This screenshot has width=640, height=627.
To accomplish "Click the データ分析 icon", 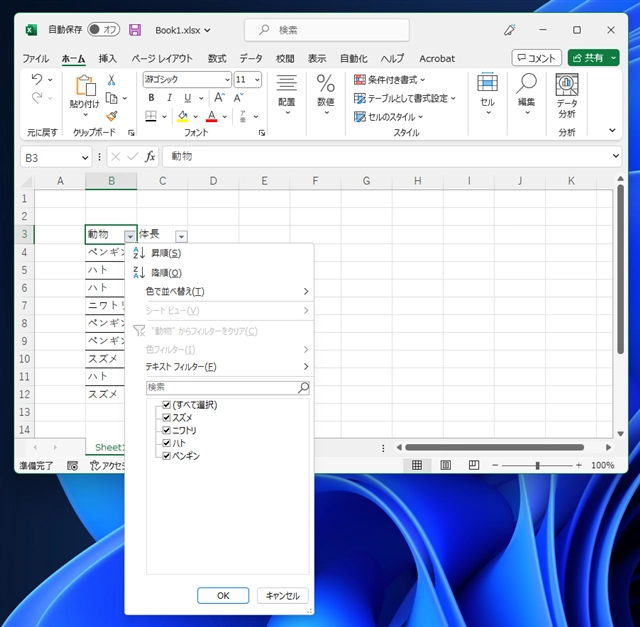I will click(x=567, y=96).
